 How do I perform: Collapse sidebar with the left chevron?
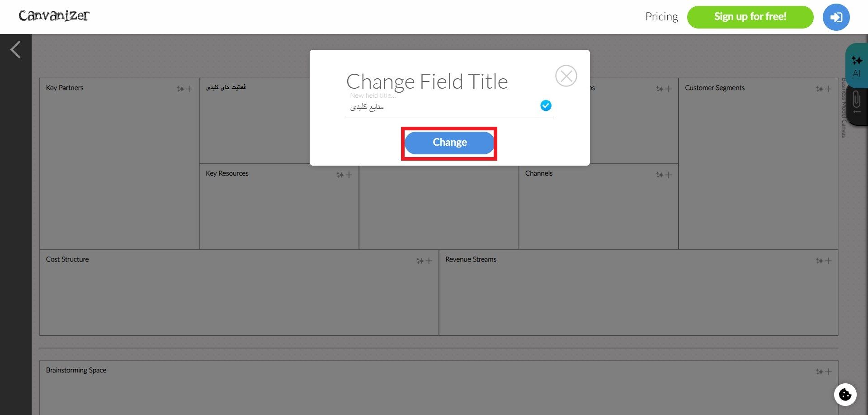[16, 50]
